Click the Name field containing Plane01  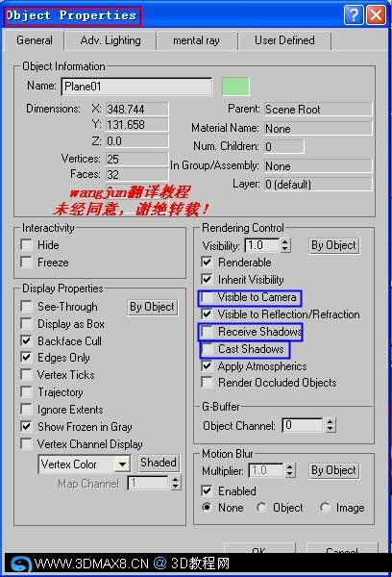pos(136,87)
